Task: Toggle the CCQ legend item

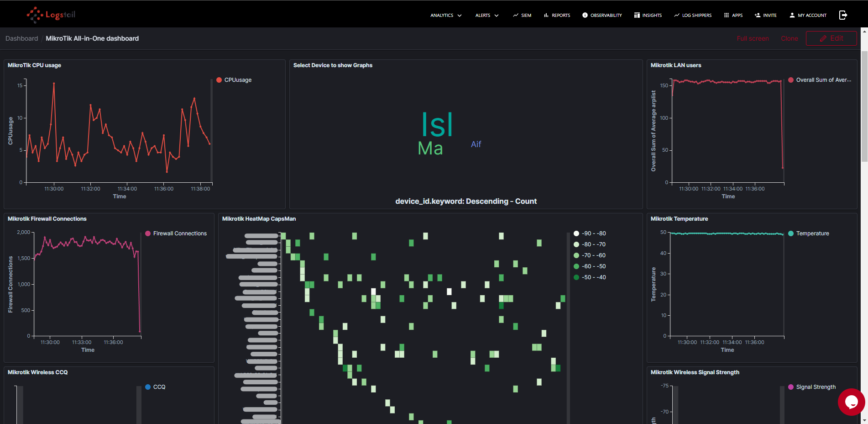Action: pos(155,387)
